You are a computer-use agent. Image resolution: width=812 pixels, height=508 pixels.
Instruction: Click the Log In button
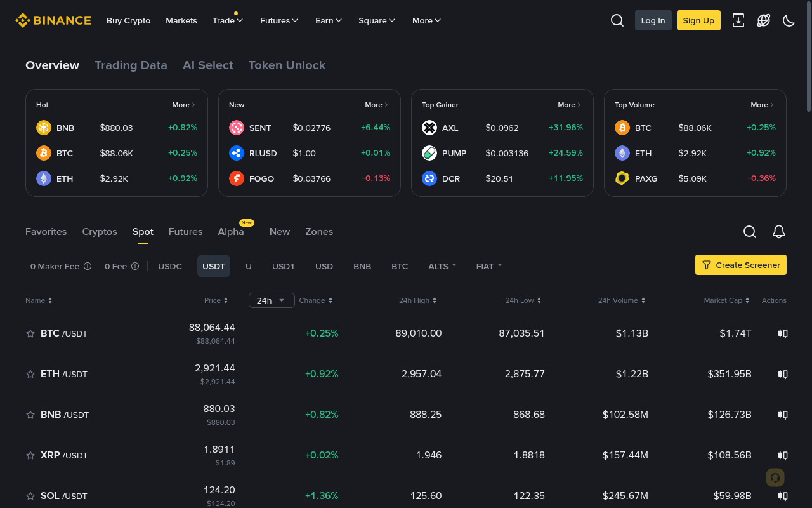coord(653,20)
